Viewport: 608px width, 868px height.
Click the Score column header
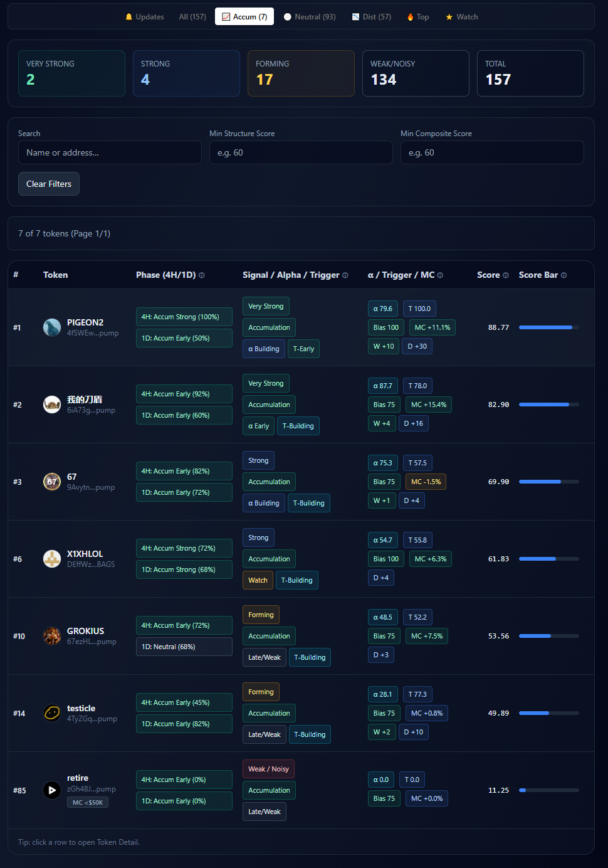[488, 275]
